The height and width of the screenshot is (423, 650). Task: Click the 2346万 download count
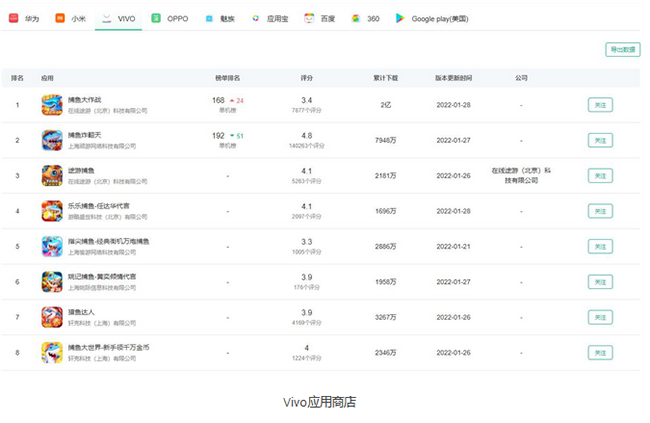[386, 353]
